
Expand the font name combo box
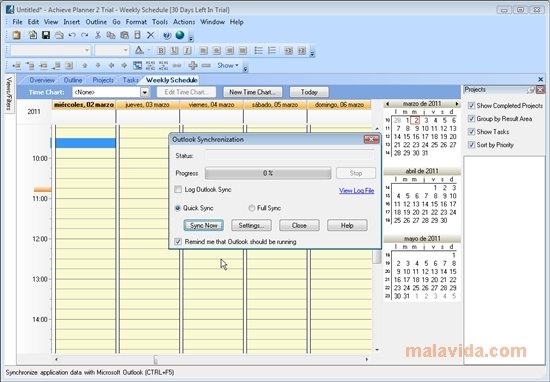tap(87, 51)
